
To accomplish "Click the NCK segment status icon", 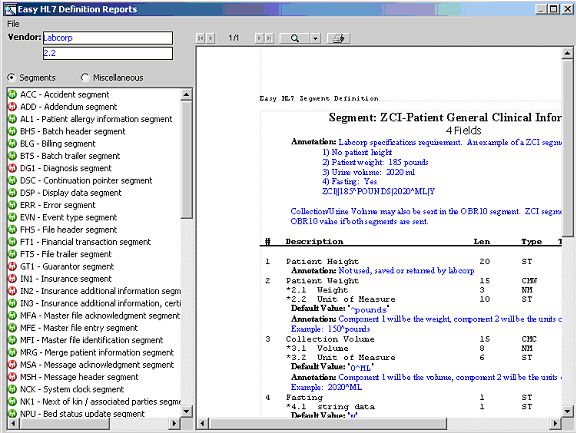I will pyautogui.click(x=12, y=389).
